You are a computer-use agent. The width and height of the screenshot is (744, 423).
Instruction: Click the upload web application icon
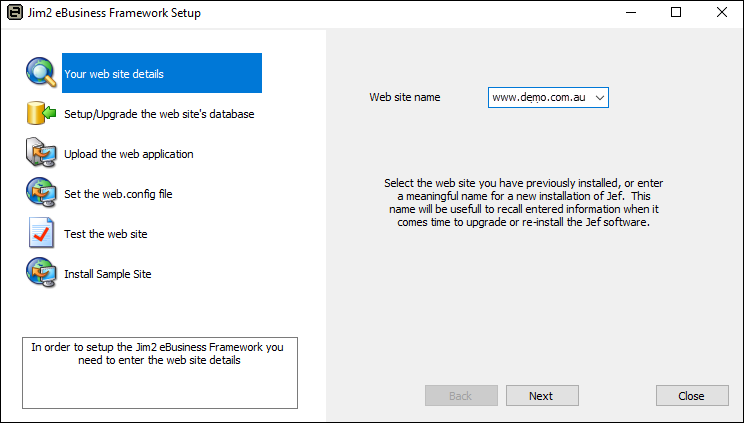click(41, 153)
